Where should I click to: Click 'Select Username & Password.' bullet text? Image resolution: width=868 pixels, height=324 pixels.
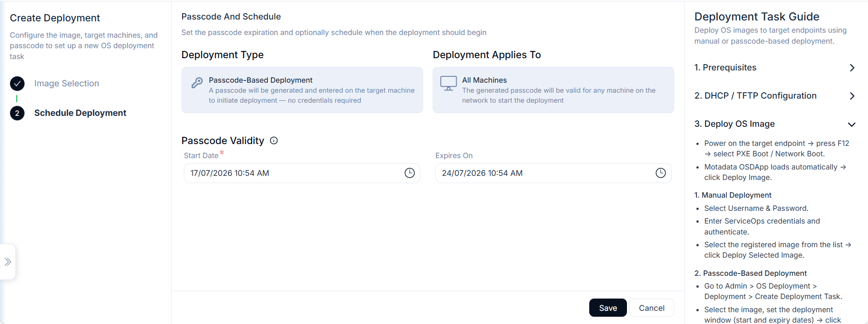(756, 208)
